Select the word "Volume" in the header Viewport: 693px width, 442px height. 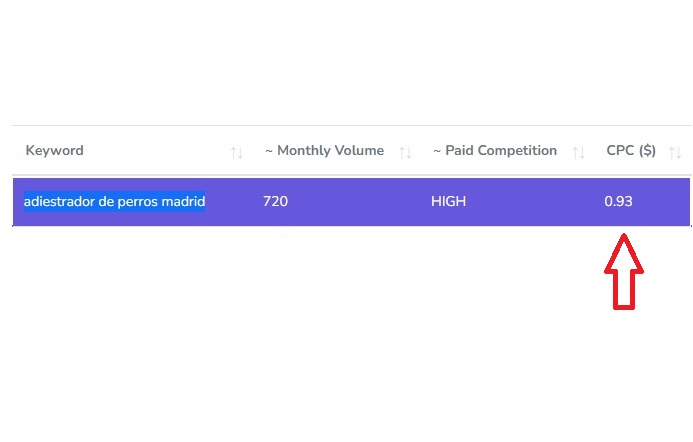[360, 151]
